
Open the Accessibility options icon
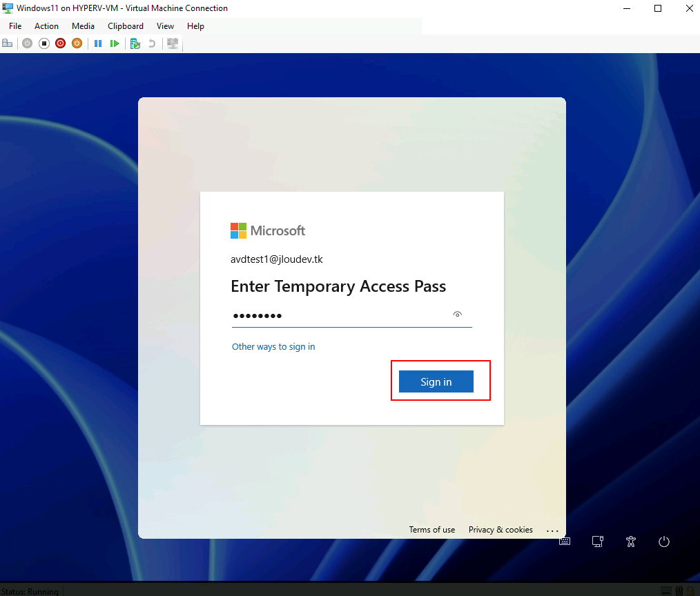point(631,542)
